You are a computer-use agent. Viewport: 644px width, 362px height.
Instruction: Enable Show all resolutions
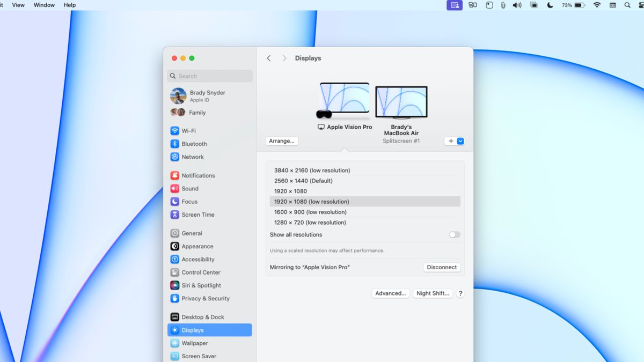[454, 234]
